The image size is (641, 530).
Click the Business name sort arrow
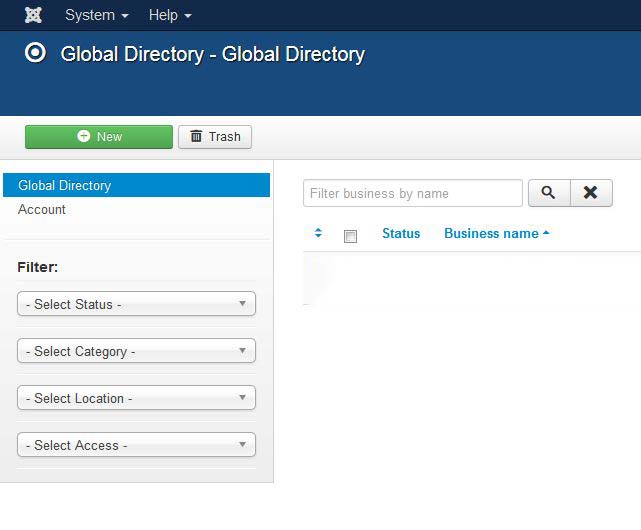tap(546, 233)
